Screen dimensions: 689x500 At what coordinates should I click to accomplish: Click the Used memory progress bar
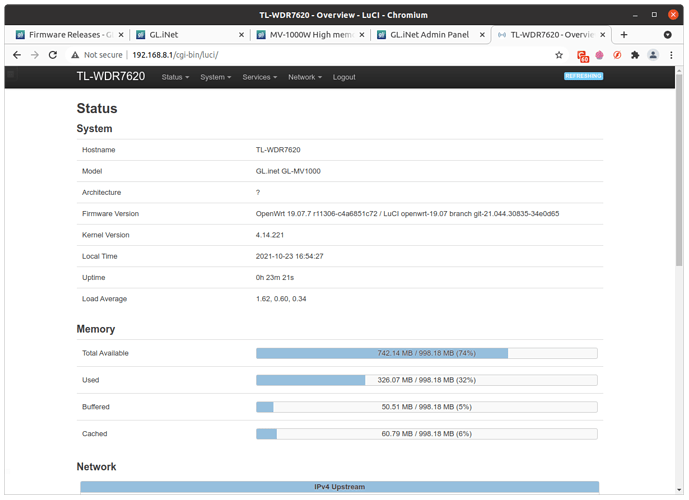(x=427, y=380)
